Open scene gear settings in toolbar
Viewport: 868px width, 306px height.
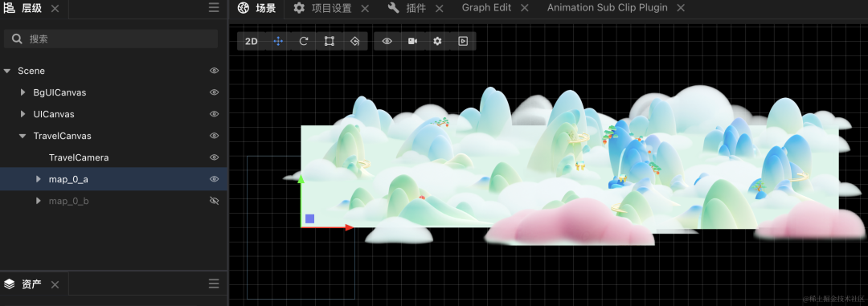437,42
